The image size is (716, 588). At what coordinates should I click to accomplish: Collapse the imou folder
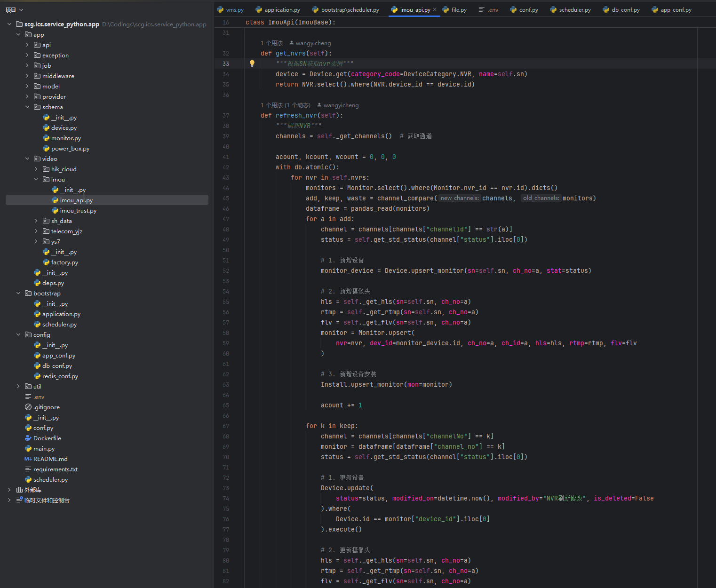pos(36,179)
